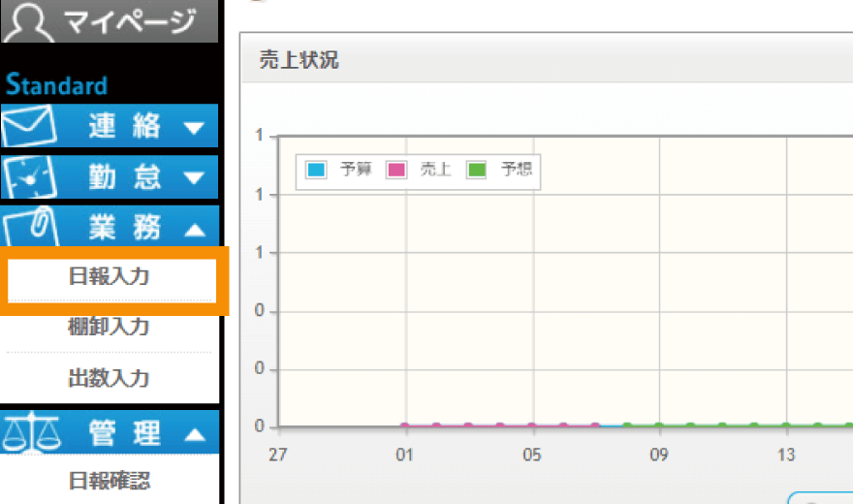853x504 pixels.
Task: Go to 出数入力 page
Action: (x=109, y=378)
